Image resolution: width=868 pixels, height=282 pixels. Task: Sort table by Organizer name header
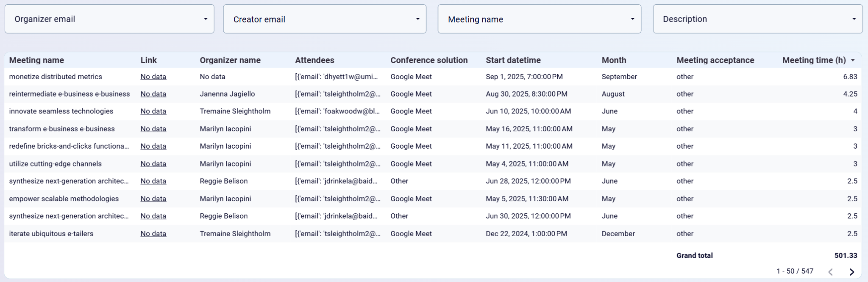click(230, 60)
